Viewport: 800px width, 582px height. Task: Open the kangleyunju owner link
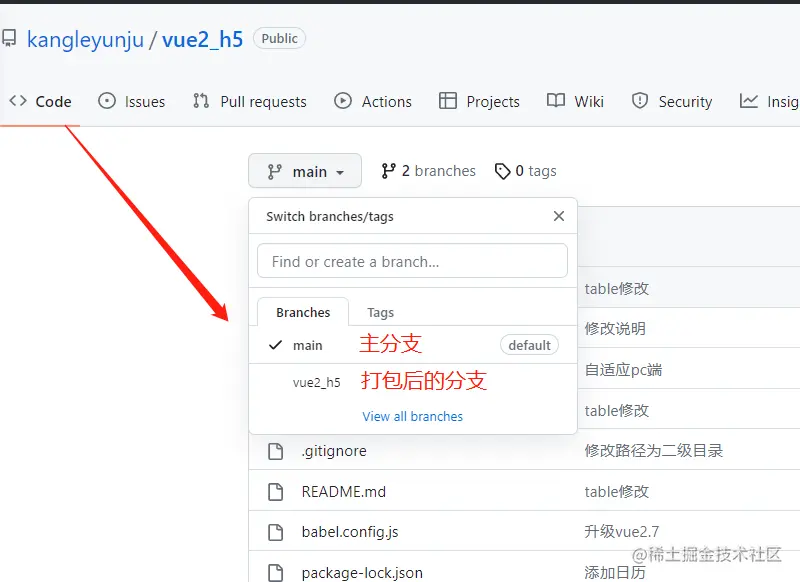[x=85, y=40]
